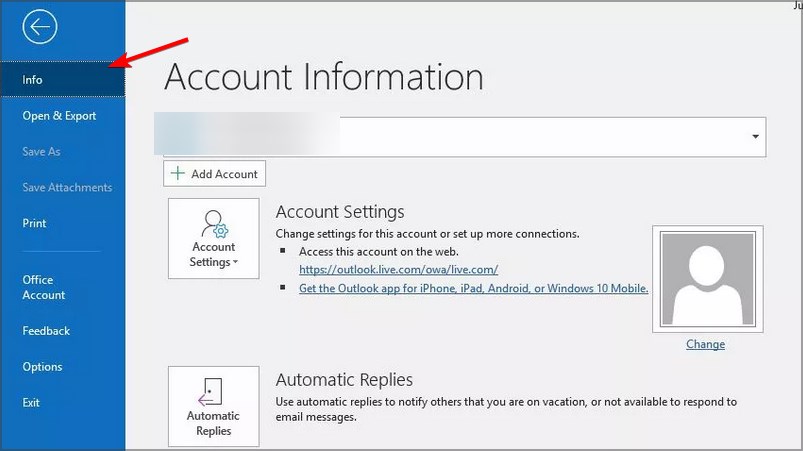
Task: Open the outlook.live.com web link
Action: 398,269
